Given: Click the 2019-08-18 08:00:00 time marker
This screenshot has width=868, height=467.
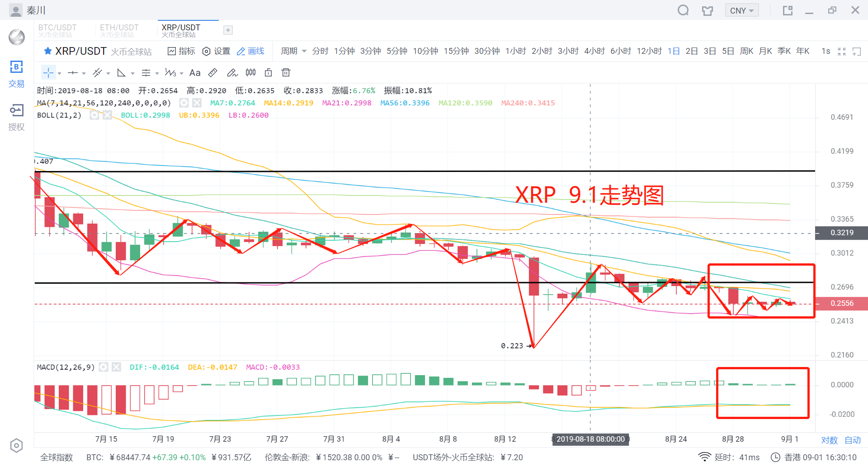Looking at the screenshot, I should [590, 439].
